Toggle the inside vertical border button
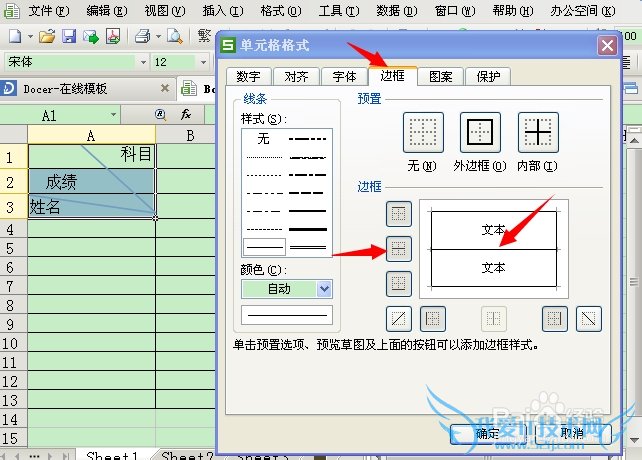 (494, 319)
